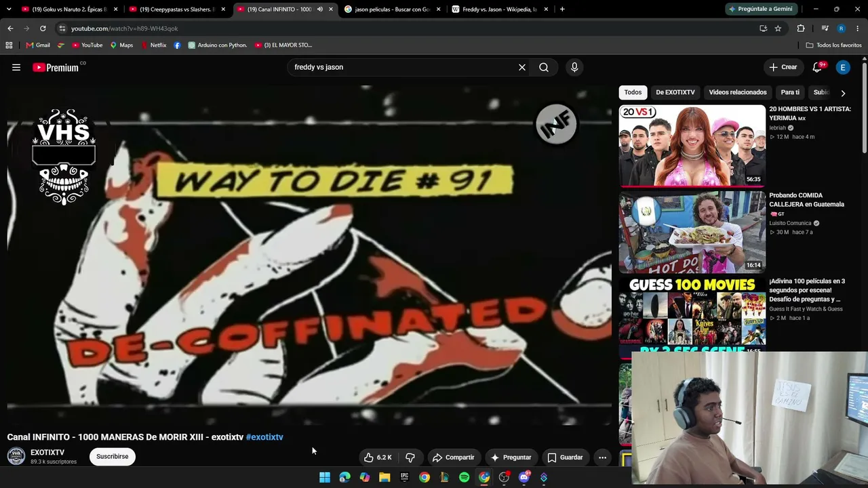This screenshot has width=868, height=488.
Task: Select the De EXOTIXTV filter chip
Action: (675, 92)
